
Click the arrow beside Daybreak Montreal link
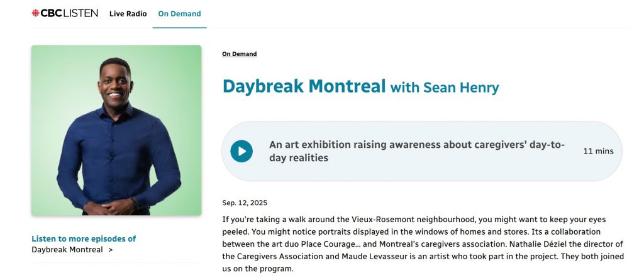(111, 250)
